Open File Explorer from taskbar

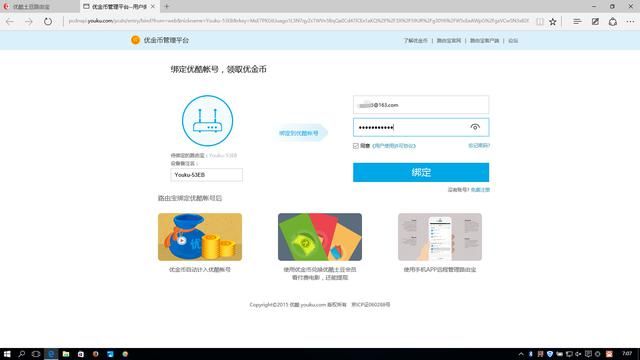66,354
